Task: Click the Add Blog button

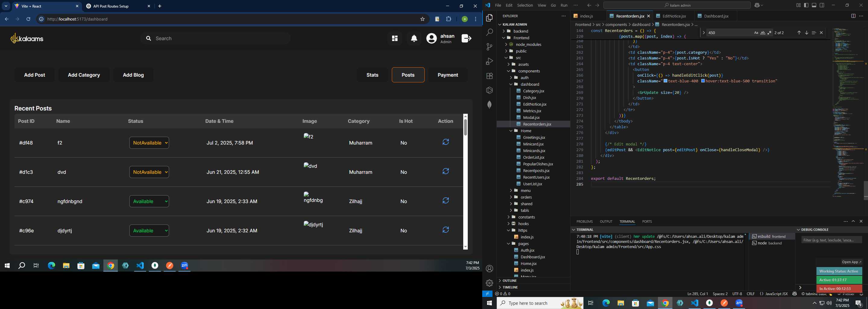Action: tap(133, 75)
